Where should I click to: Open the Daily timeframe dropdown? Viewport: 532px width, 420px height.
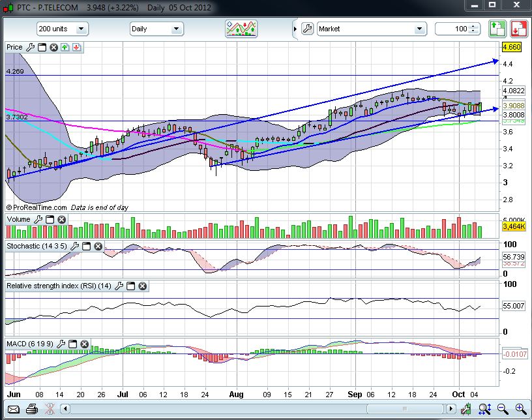click(156, 29)
